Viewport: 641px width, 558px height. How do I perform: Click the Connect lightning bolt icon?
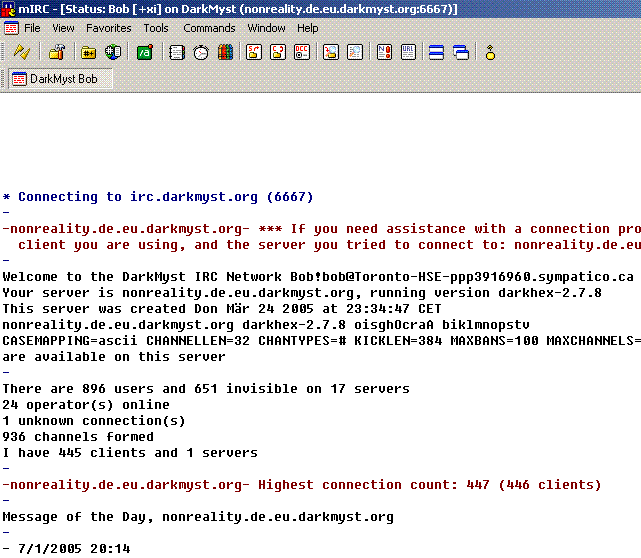[21, 52]
